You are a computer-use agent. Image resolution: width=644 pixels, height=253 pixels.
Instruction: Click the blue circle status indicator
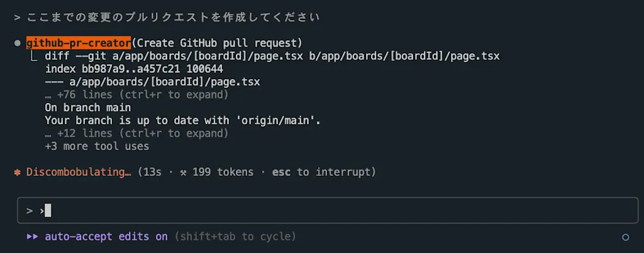point(626,237)
